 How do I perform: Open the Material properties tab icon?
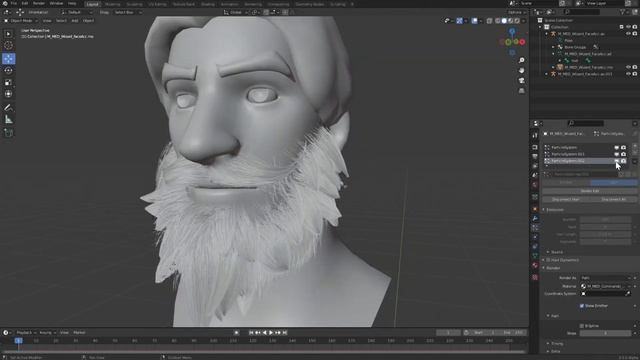pos(535,265)
